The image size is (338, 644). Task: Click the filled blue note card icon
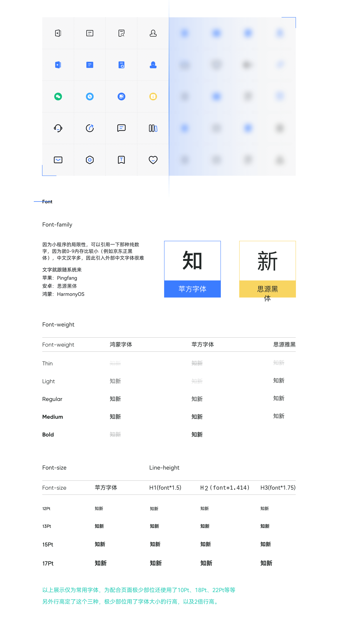coord(90,65)
